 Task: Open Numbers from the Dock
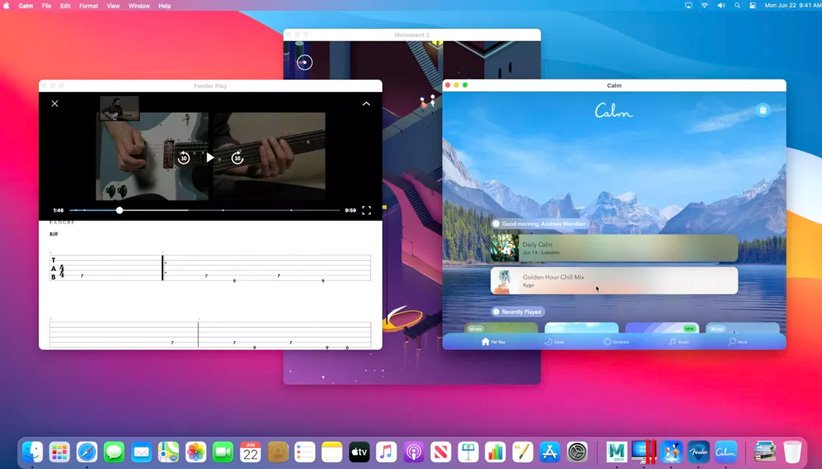coord(495,452)
